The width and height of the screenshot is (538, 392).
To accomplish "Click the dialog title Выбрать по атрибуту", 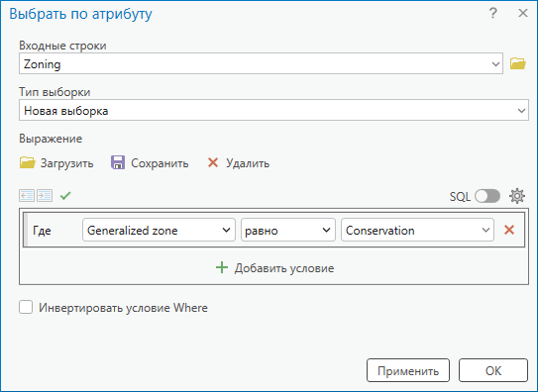I will coord(80,14).
